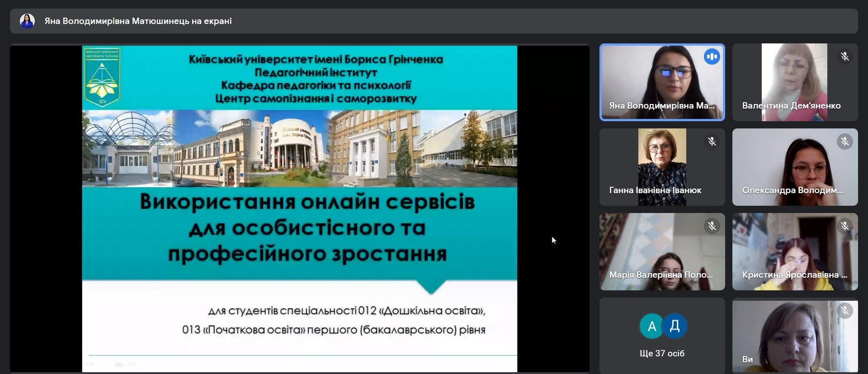The height and width of the screenshot is (374, 868).
Task: Click slide subtitle '013 «Початкова освіта»' line
Action: pyautogui.click(x=334, y=330)
